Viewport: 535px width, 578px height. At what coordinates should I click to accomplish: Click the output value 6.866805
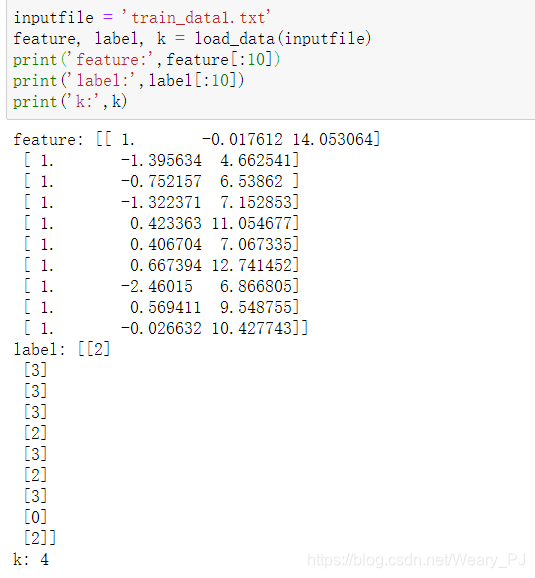[x=256, y=287]
